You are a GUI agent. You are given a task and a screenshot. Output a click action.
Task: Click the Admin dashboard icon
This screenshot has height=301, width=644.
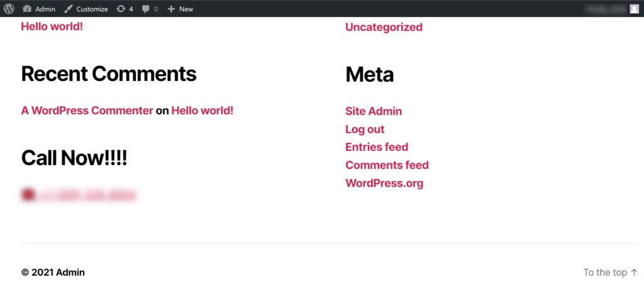pyautogui.click(x=27, y=9)
